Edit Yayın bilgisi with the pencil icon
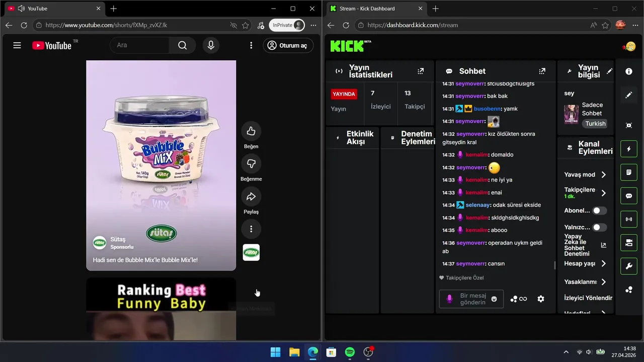The height and width of the screenshot is (362, 644). pyautogui.click(x=609, y=71)
